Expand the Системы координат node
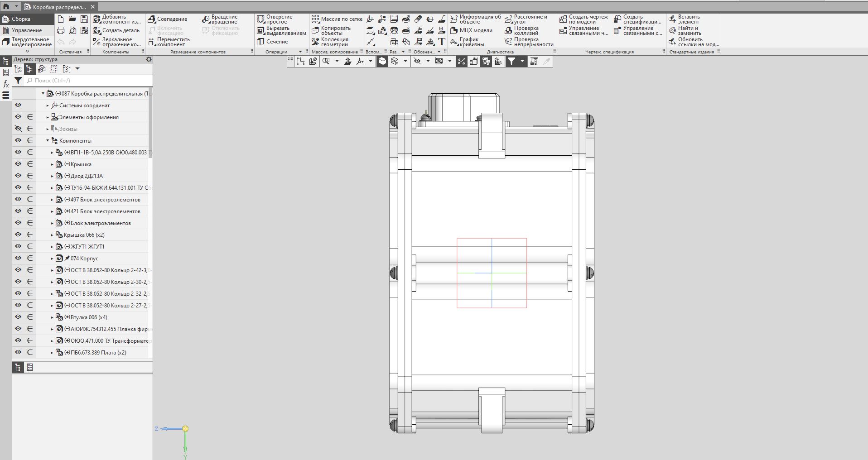The width and height of the screenshot is (868, 460). point(48,105)
